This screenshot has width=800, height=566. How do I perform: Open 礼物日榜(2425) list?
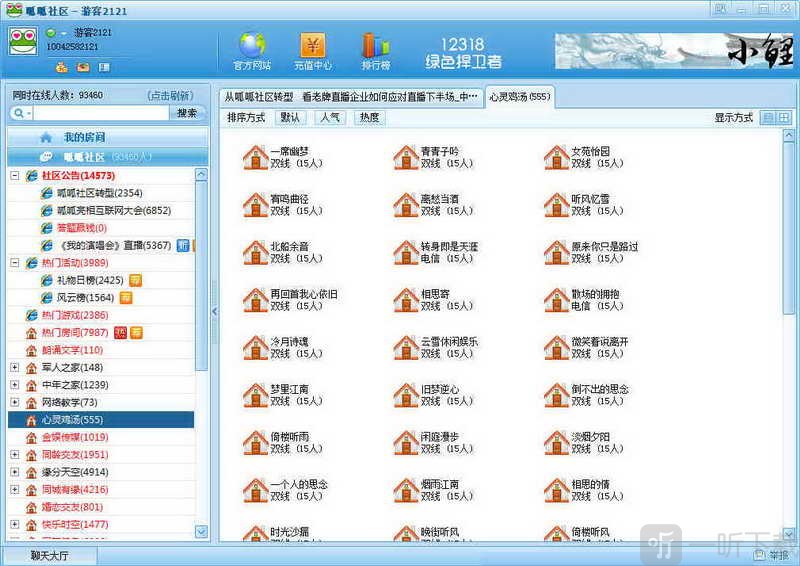click(90, 280)
